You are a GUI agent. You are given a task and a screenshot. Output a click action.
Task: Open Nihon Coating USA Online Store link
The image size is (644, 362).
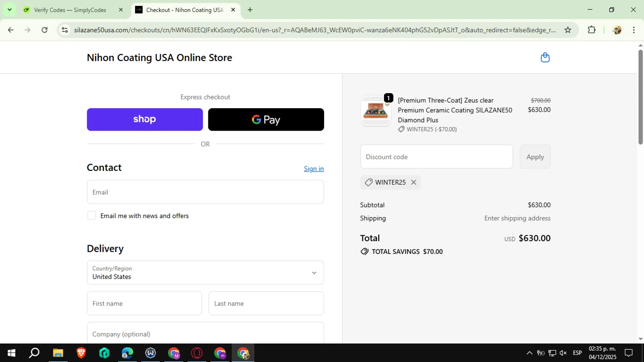pyautogui.click(x=159, y=58)
